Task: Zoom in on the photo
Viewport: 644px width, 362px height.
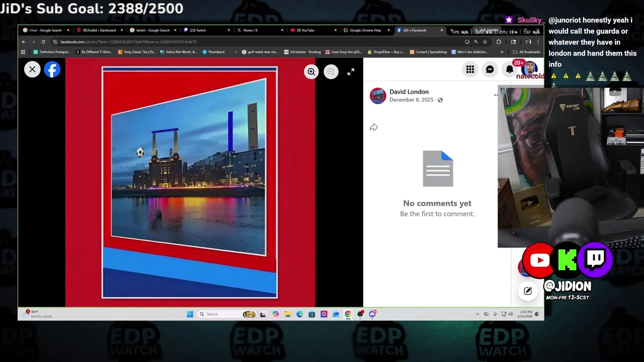Action: [311, 72]
